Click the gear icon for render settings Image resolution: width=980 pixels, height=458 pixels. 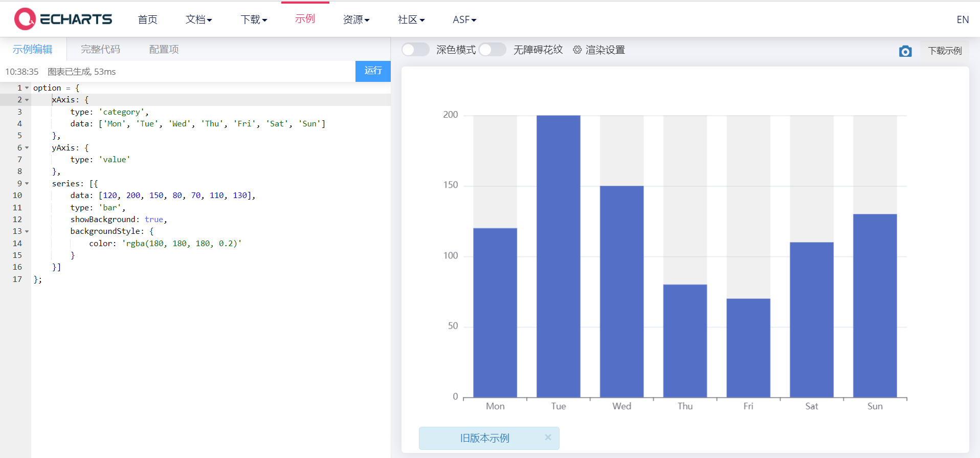pyautogui.click(x=577, y=50)
